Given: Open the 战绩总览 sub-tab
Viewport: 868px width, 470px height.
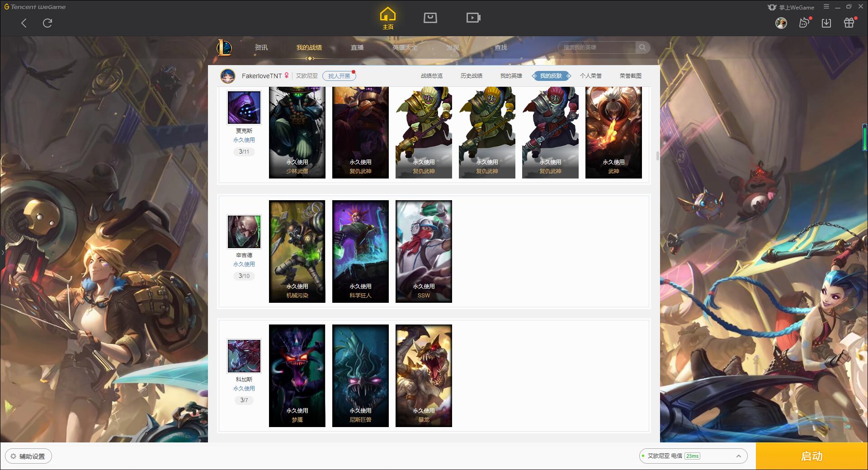Looking at the screenshot, I should 432,76.
